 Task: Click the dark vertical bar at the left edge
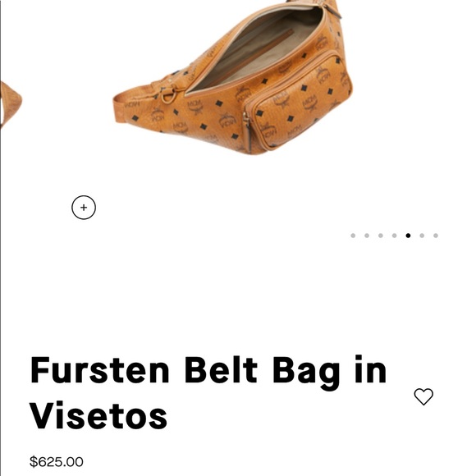coord(0,238)
